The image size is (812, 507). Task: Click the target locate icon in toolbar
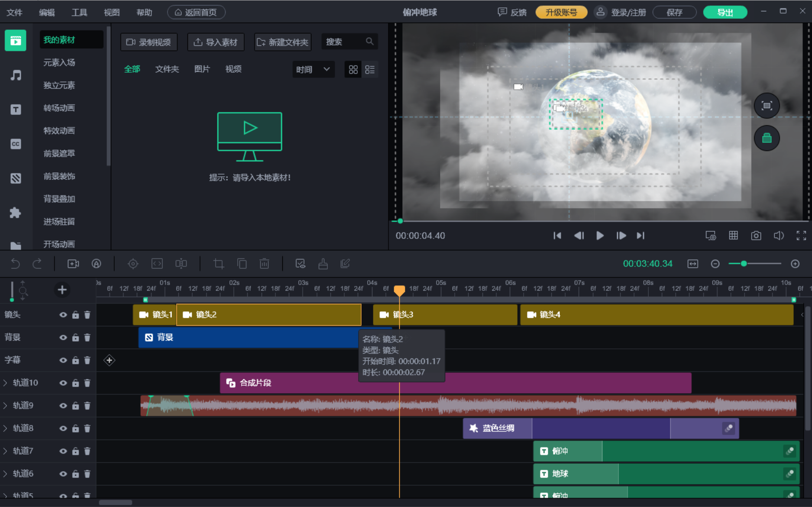(133, 264)
